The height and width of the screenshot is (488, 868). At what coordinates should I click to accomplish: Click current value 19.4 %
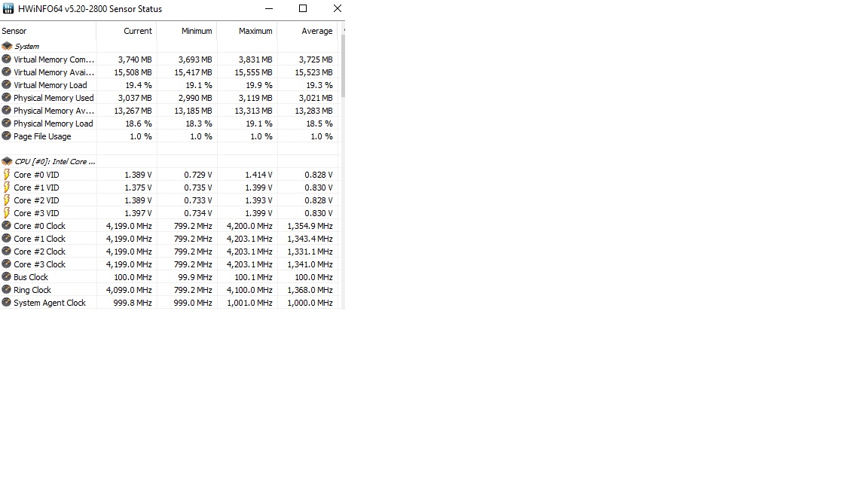coord(139,85)
